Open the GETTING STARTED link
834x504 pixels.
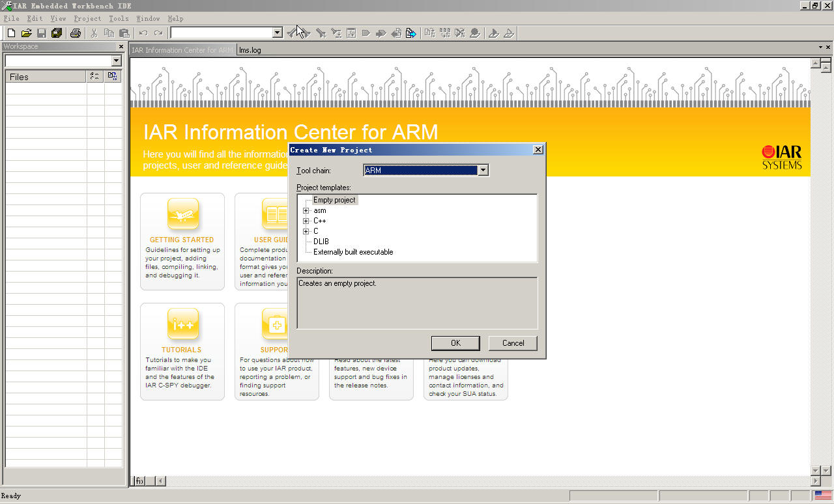coord(182,240)
